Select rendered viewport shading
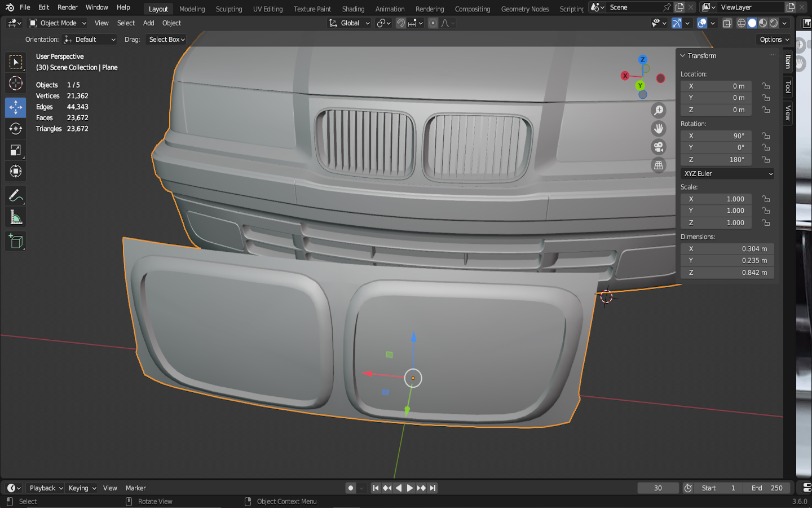Screen dimensions: 812x508 pyautogui.click(x=774, y=23)
